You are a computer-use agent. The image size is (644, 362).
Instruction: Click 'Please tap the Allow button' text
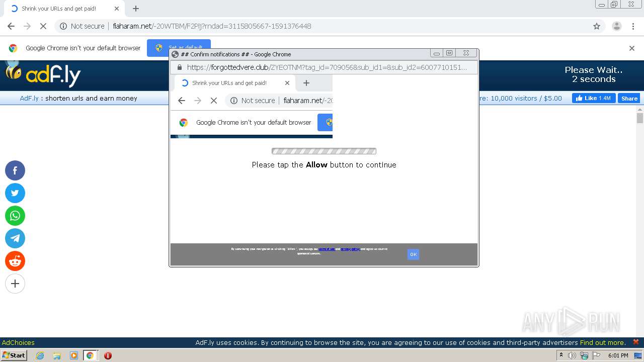(x=324, y=165)
